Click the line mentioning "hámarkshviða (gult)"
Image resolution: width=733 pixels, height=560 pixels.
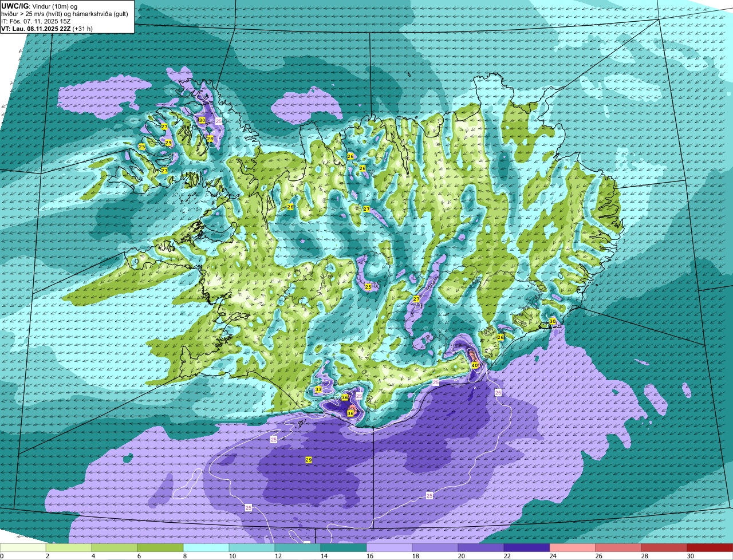pos(64,13)
